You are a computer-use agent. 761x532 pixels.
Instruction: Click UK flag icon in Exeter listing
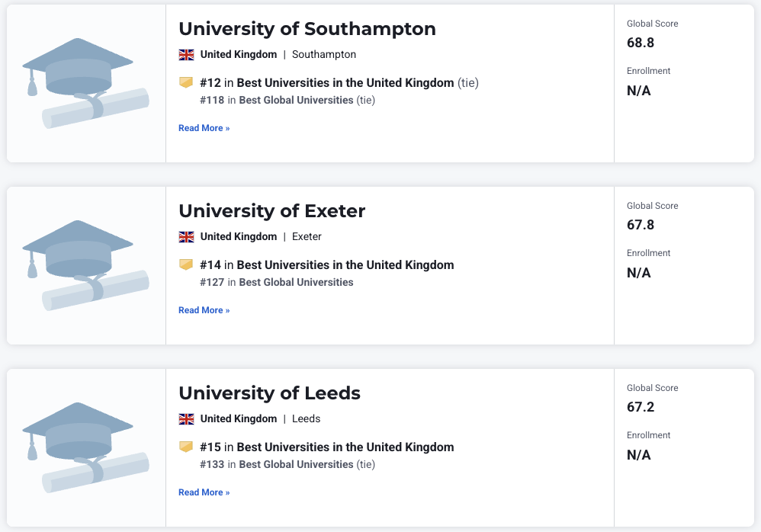click(186, 237)
